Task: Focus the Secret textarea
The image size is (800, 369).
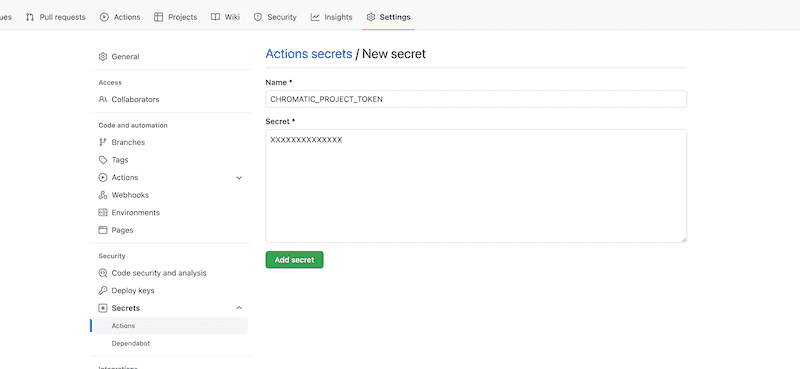Action: coord(476,186)
